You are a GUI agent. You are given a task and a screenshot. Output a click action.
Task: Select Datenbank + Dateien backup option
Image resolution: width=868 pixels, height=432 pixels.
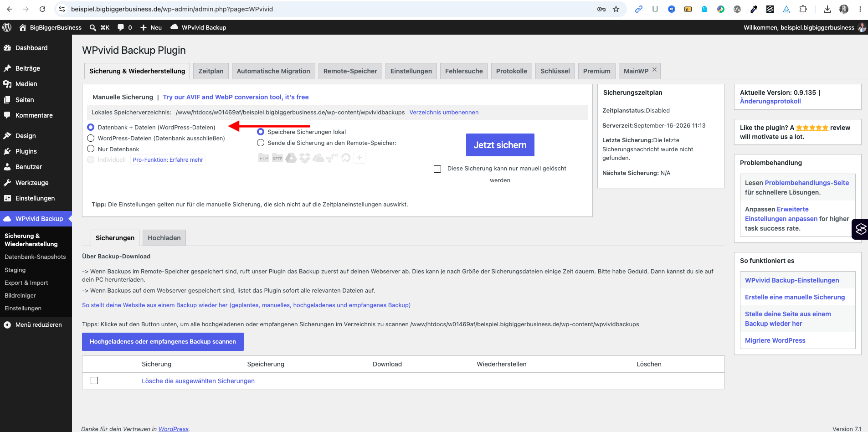(91, 127)
